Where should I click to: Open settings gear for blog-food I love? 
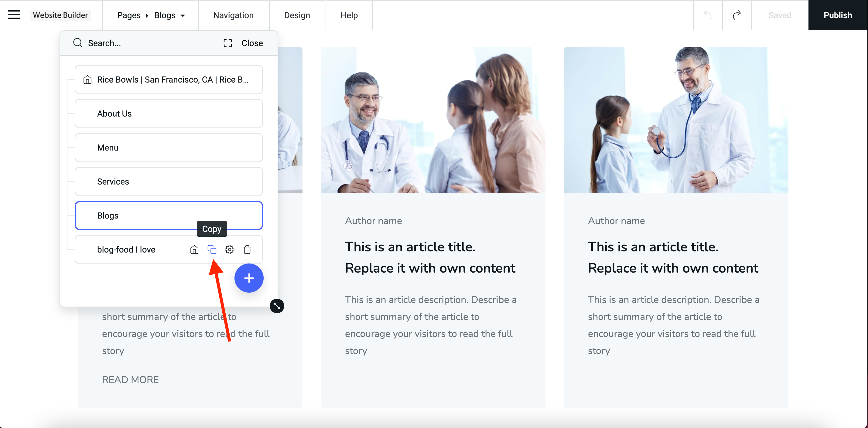pos(230,250)
